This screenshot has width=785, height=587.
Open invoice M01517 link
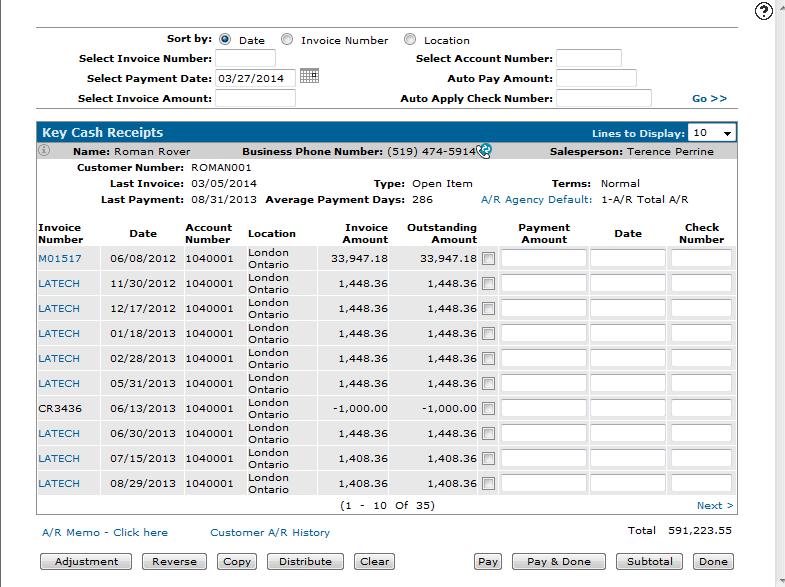tap(58, 259)
